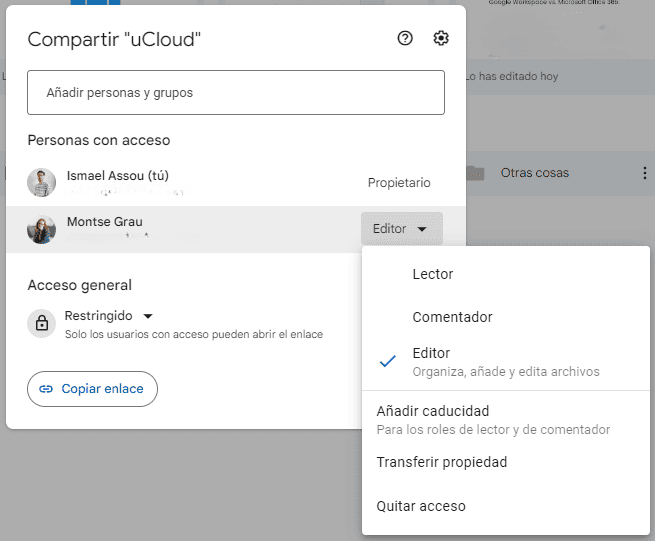Click the Otras cosas folder icon
Viewport: 655px width, 541px height.
click(x=475, y=173)
